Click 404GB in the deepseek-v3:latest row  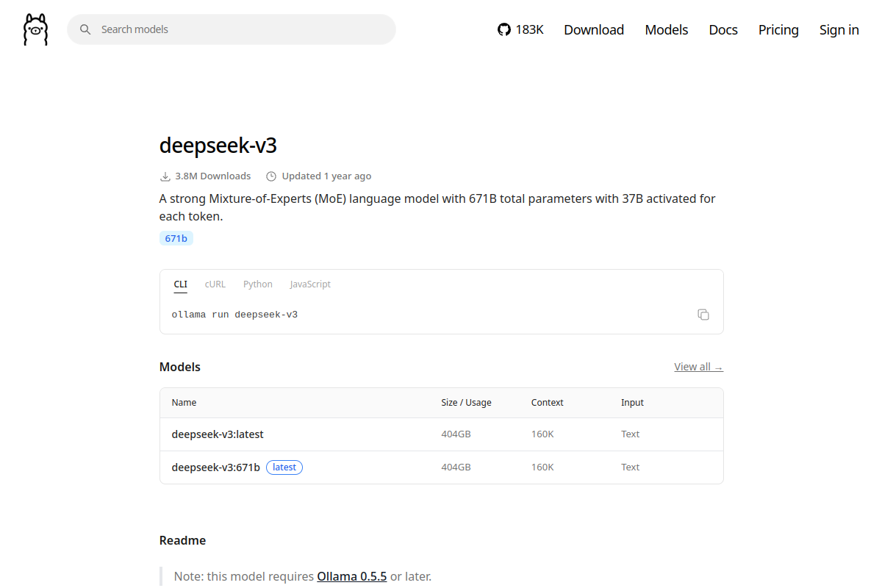point(456,434)
